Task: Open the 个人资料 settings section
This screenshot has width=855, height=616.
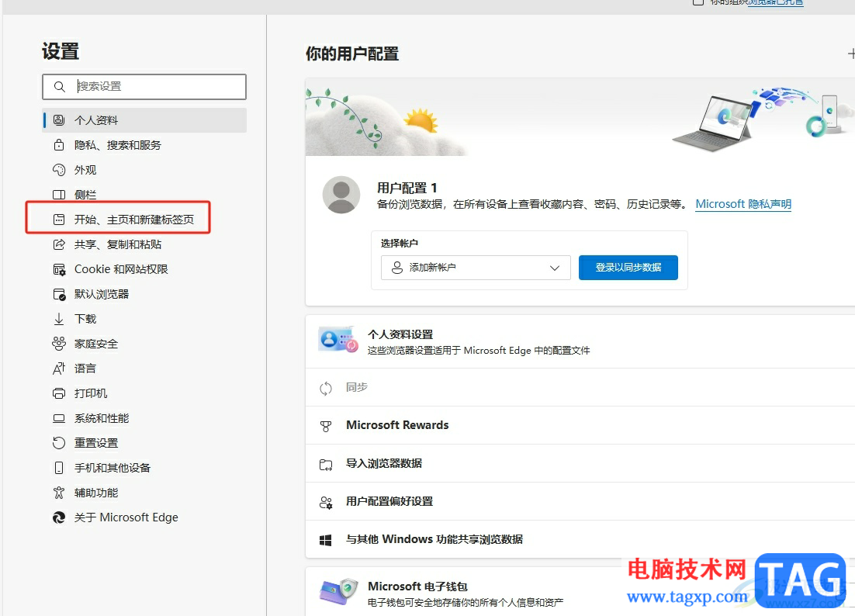Action: (x=144, y=120)
